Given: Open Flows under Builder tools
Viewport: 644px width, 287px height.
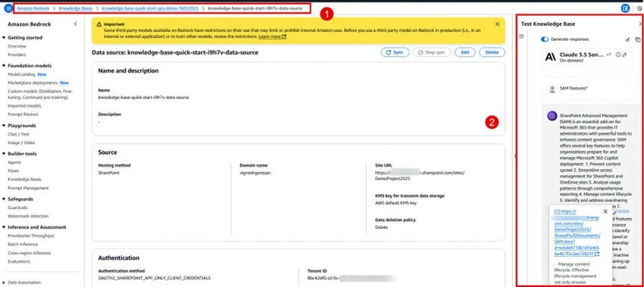Looking at the screenshot, I should tap(13, 171).
